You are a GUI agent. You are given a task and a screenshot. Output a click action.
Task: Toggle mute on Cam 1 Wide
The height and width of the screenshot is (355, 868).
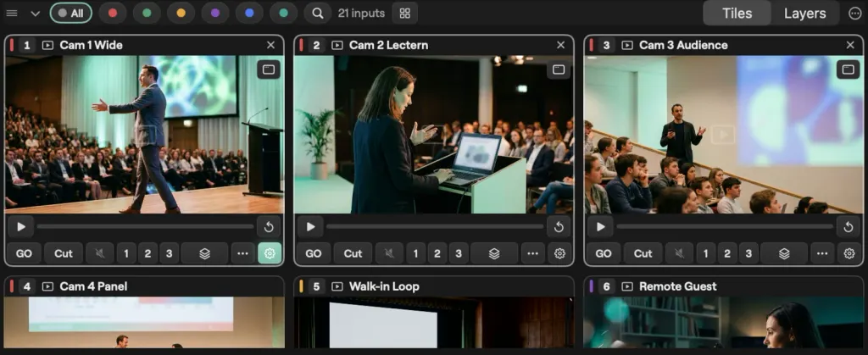point(100,253)
